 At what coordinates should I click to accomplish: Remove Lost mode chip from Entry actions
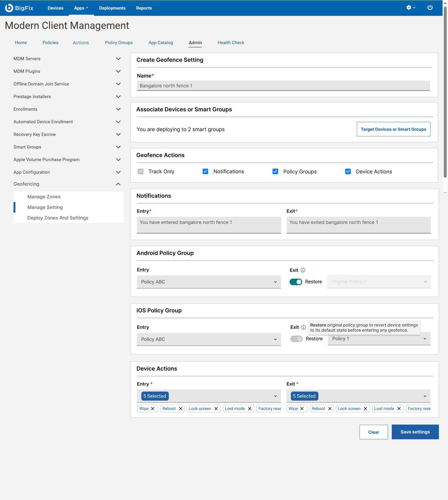point(250,408)
